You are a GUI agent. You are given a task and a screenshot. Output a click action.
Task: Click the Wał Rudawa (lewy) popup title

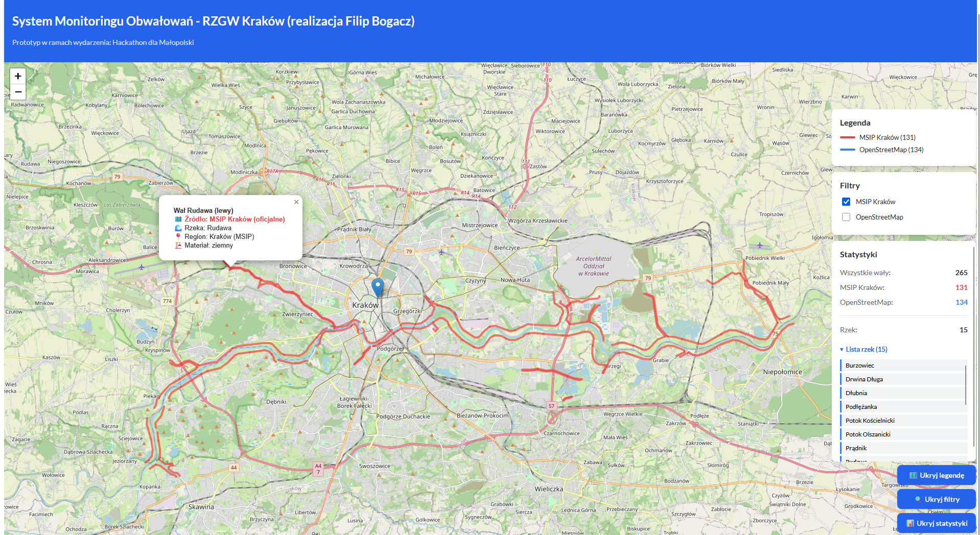click(x=203, y=210)
